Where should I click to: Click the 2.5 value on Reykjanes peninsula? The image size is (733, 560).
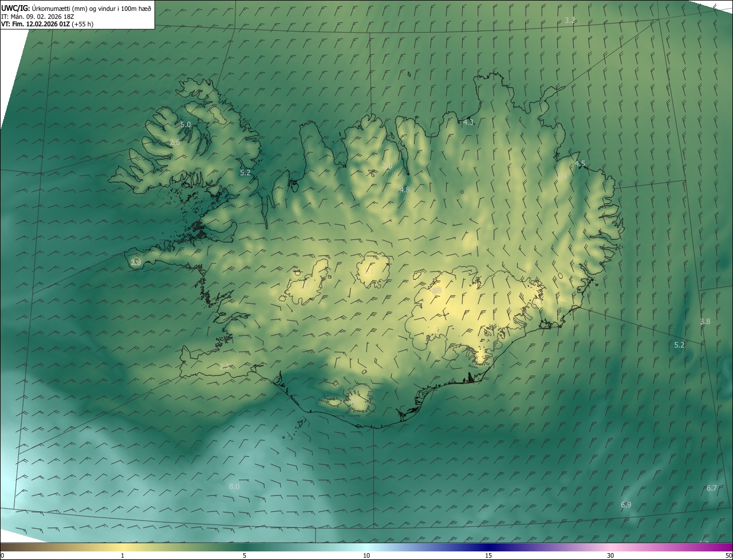coord(224,366)
